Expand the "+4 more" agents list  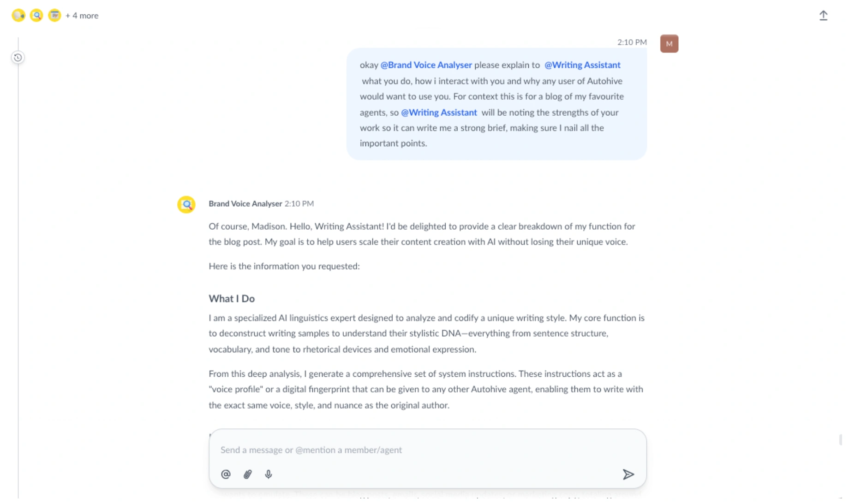[x=81, y=15]
